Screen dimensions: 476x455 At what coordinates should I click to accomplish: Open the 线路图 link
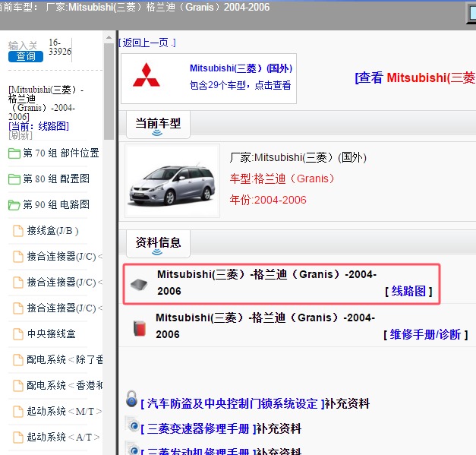point(408,291)
